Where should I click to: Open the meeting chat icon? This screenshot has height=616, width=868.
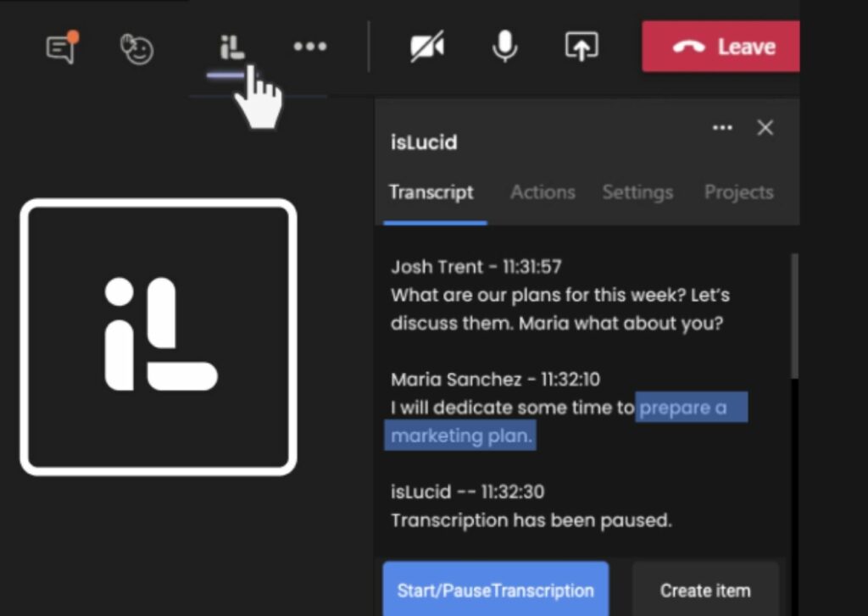(61, 47)
